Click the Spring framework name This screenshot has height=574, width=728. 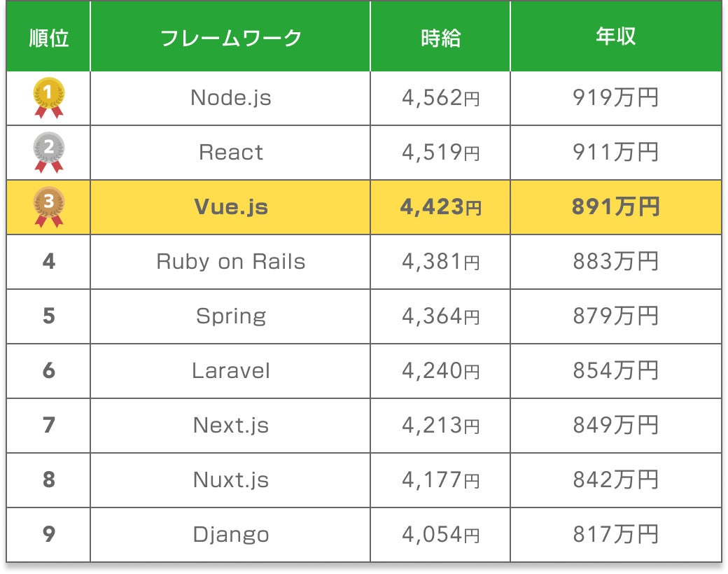point(231,316)
